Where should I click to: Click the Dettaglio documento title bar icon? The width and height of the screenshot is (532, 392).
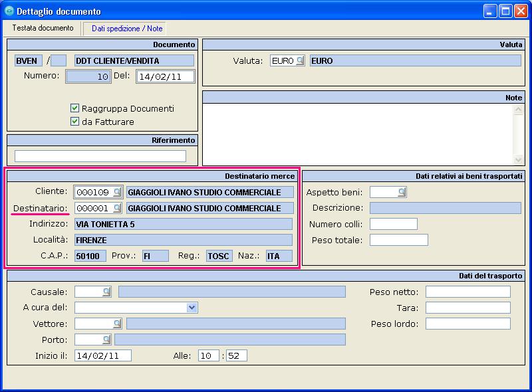point(9,11)
